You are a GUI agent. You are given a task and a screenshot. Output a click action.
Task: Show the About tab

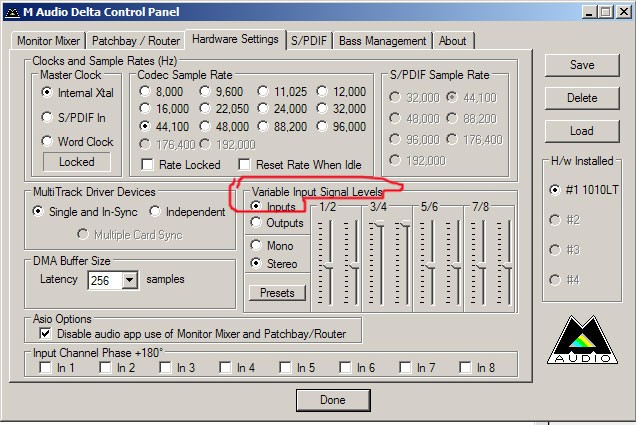(x=452, y=41)
